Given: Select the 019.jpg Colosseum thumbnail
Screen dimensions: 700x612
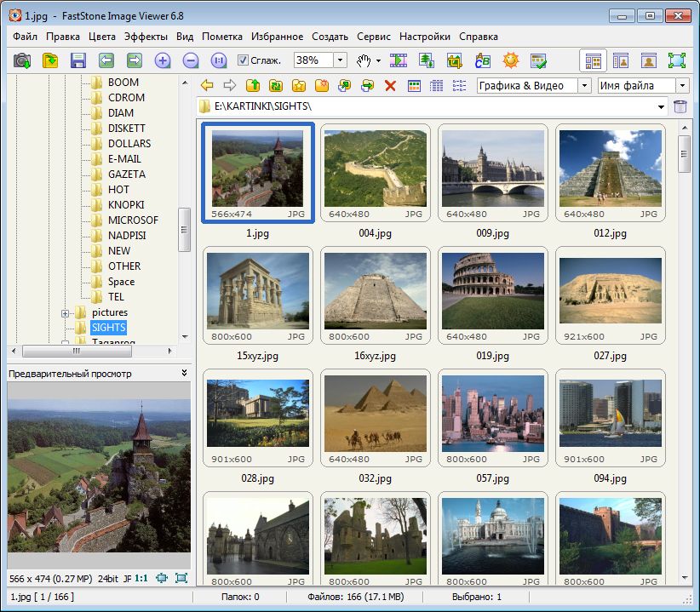Looking at the screenshot, I should [x=492, y=292].
